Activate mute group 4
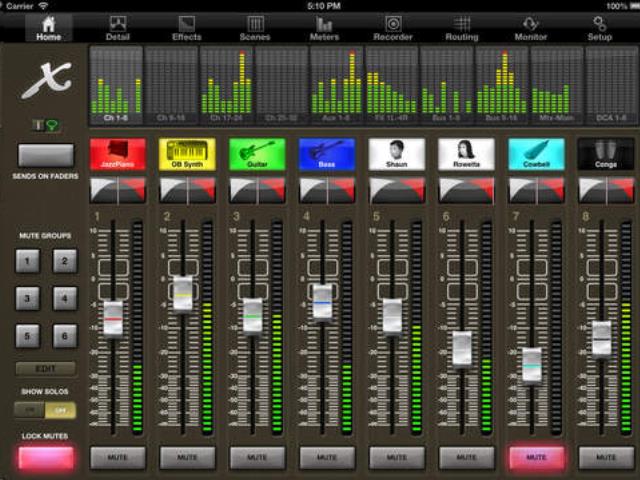 pos(64,299)
